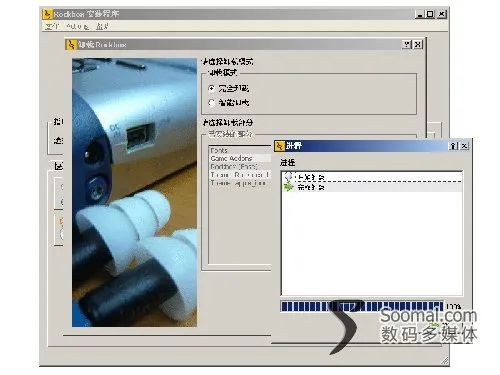500x375 pixels.
Task: Open the File menu in the menu bar
Action: click(52, 26)
